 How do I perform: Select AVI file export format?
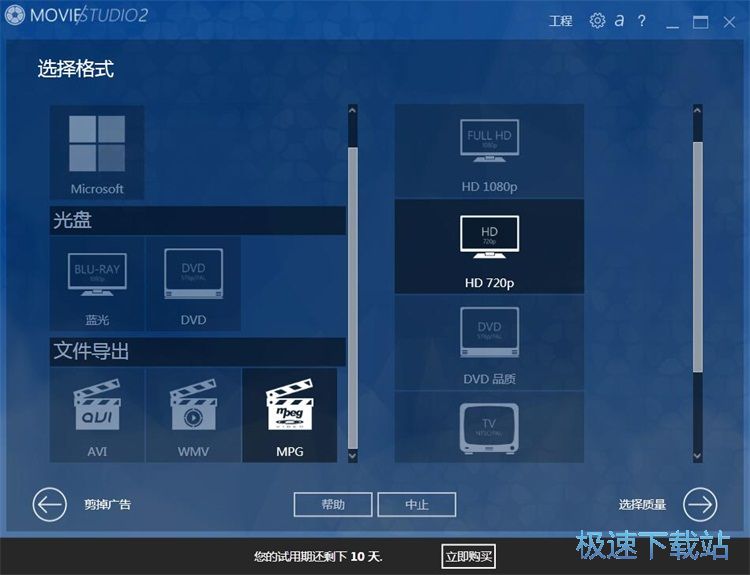click(97, 415)
